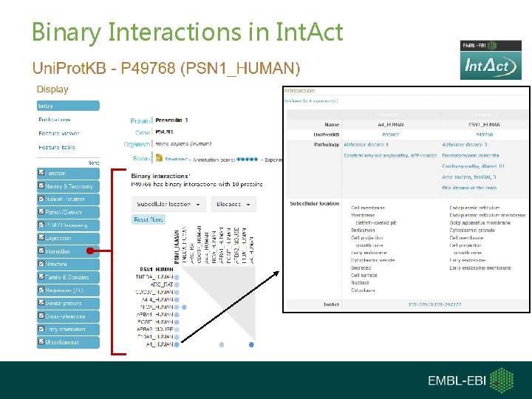
Task: Toggle the Entry information checkbox
Action: pyautogui.click(x=41, y=329)
